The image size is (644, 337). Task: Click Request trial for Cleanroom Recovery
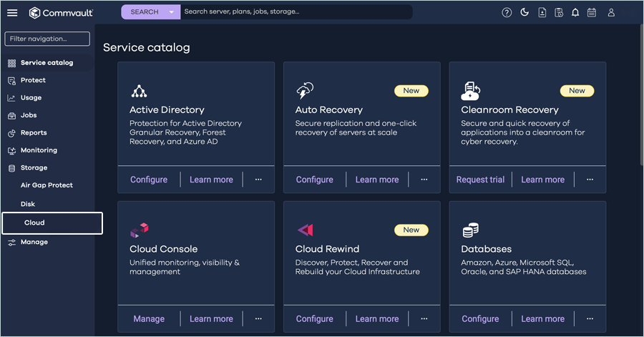pyautogui.click(x=480, y=180)
